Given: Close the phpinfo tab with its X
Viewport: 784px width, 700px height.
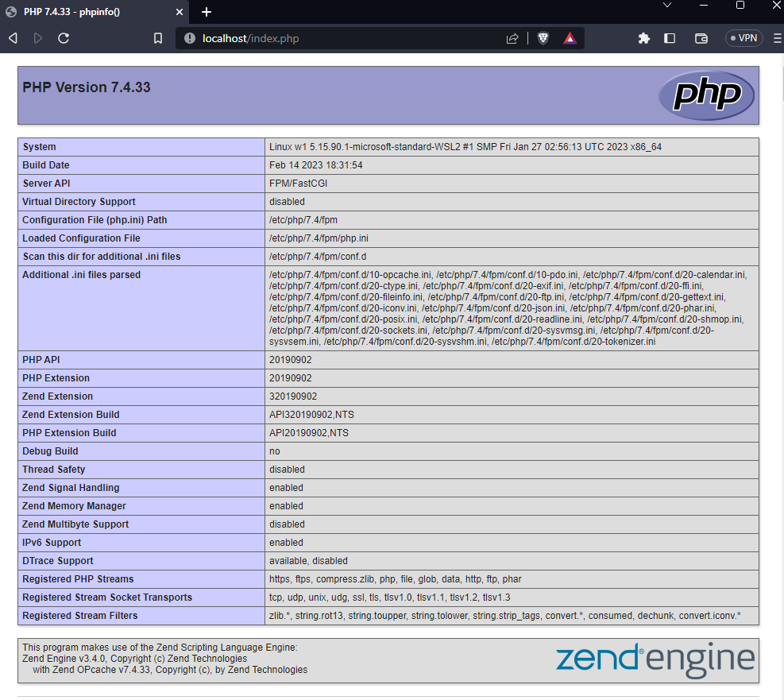Looking at the screenshot, I should coord(180,12).
